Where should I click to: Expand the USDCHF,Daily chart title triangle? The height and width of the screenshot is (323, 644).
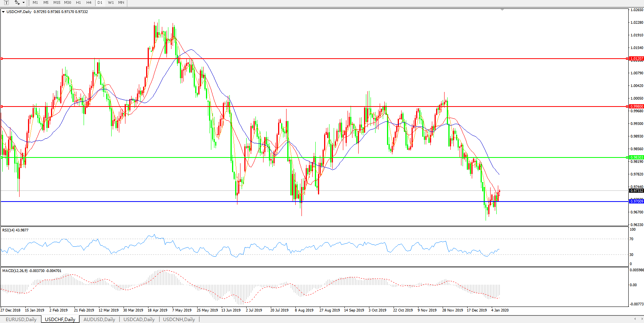pyautogui.click(x=3, y=12)
